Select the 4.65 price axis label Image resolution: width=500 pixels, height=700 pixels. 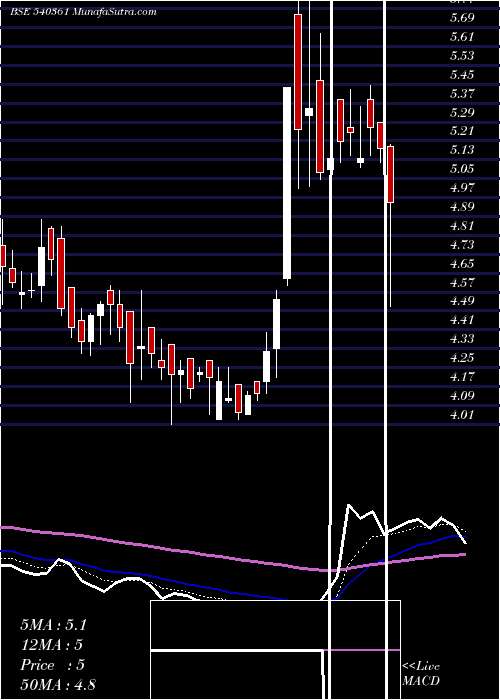pyautogui.click(x=462, y=263)
